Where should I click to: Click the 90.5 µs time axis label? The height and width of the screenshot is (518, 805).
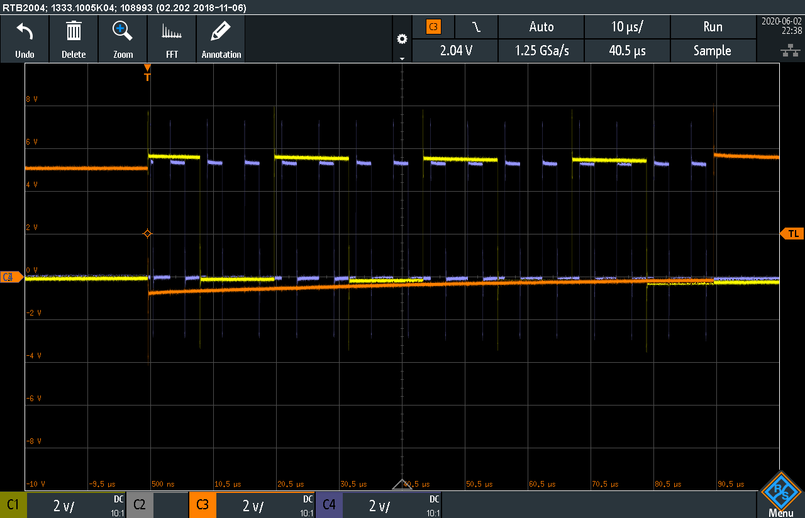tap(731, 484)
